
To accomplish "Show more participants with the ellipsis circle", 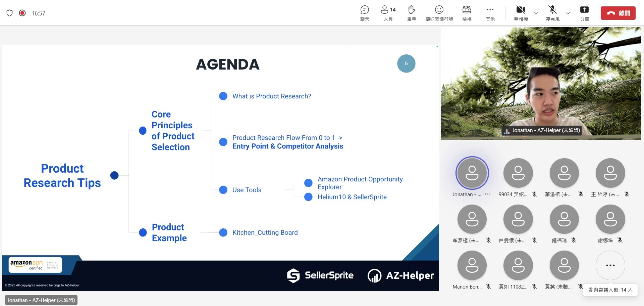I will (x=610, y=265).
